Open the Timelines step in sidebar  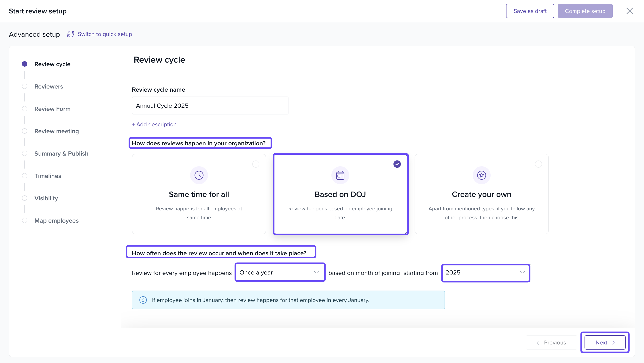(47, 176)
